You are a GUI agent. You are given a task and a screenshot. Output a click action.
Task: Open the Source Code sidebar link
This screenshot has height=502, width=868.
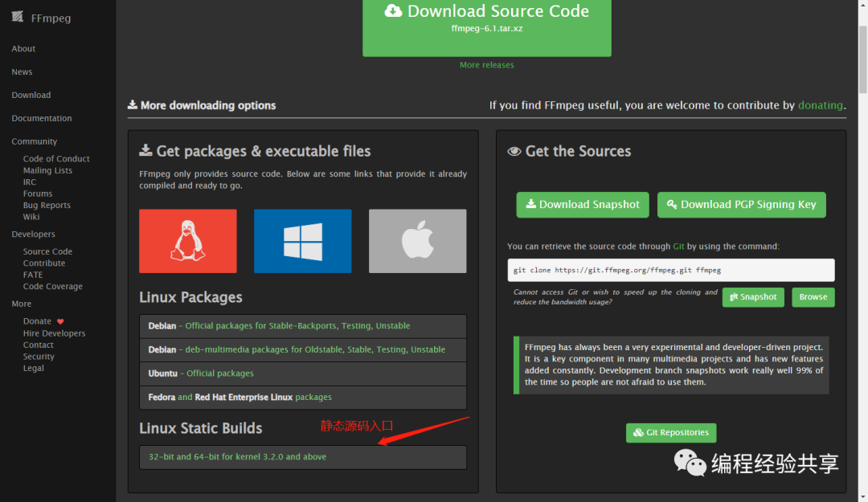47,252
